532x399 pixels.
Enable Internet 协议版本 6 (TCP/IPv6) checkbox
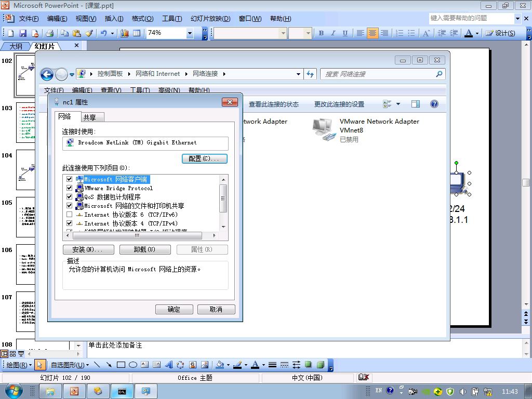point(69,215)
